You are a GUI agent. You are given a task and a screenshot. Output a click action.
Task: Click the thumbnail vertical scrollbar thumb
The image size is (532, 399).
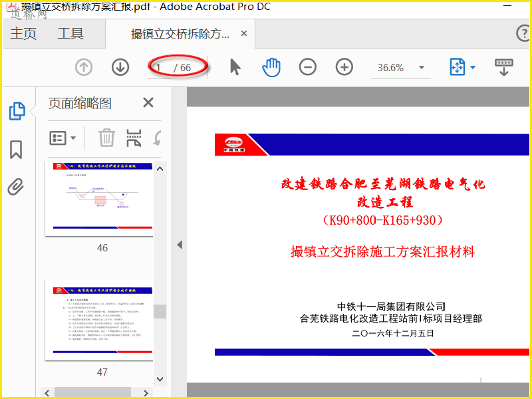point(160,311)
